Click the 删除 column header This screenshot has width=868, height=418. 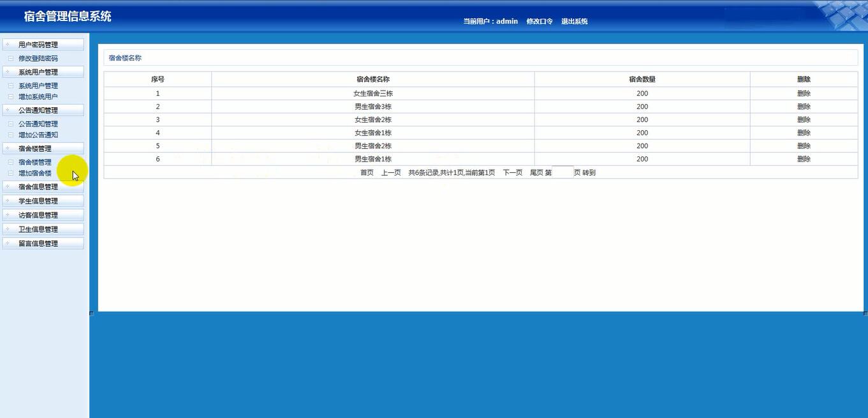pyautogui.click(x=804, y=79)
